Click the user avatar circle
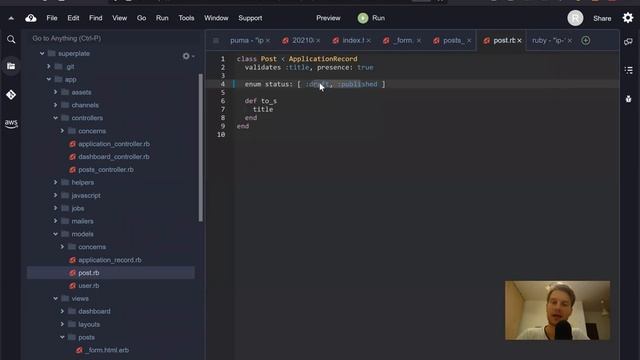Image resolution: width=640 pixels, height=360 pixels. click(x=575, y=18)
